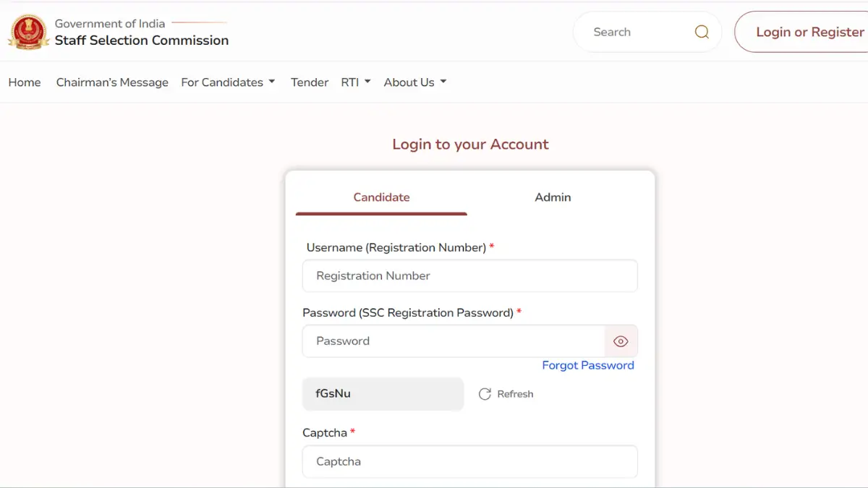
Task: Click the fGsNu captcha image
Action: [x=383, y=394]
